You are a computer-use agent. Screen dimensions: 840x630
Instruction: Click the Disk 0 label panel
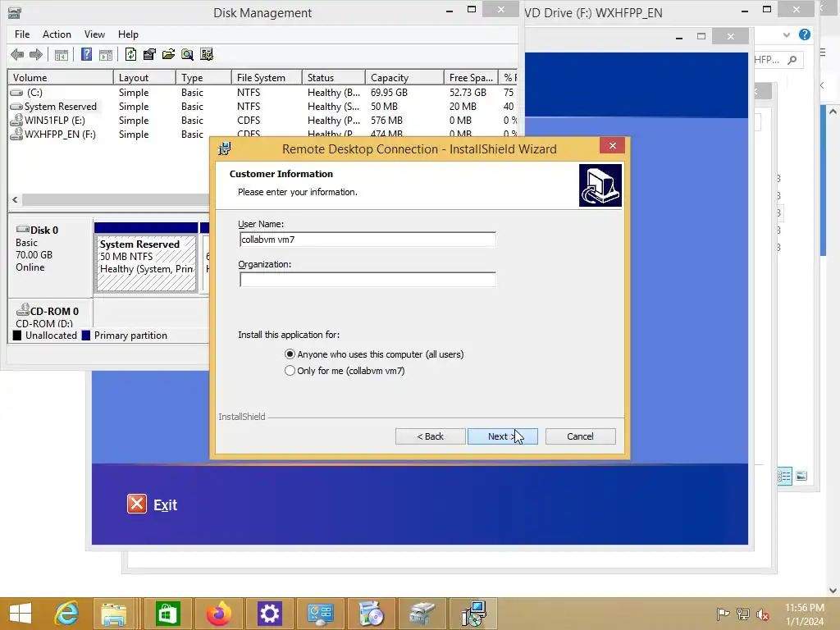click(50, 257)
